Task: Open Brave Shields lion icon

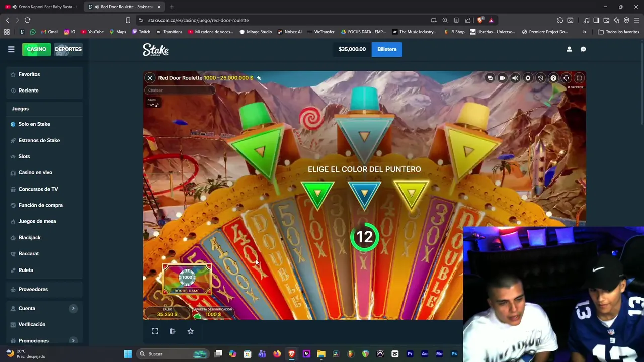Action: point(480,20)
